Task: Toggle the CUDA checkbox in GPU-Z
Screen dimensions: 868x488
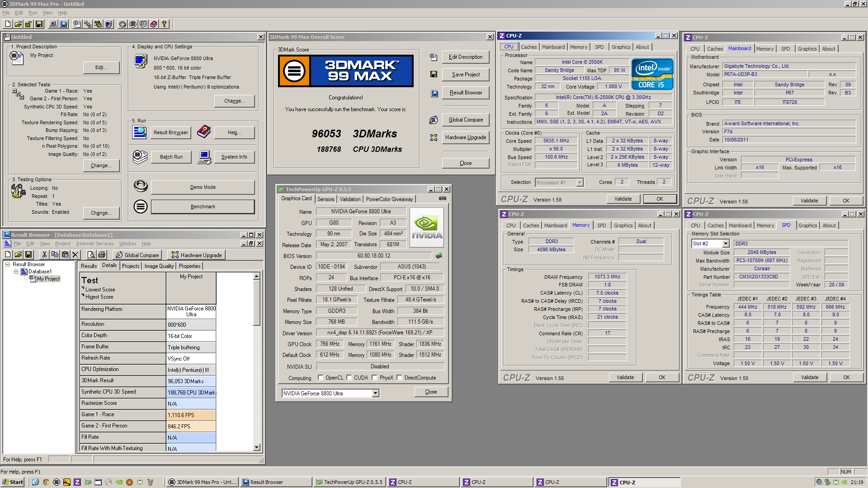Action: [x=349, y=378]
